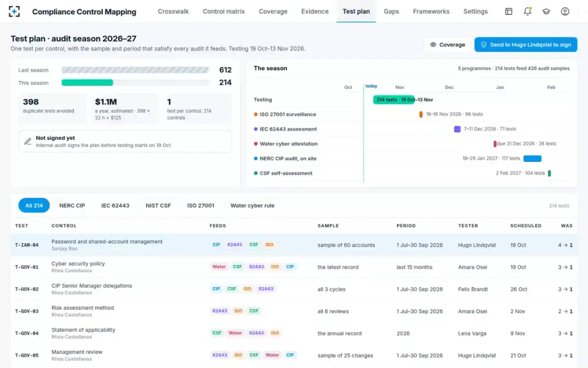Click the ISO 27001 surveillance timeline label

pos(288,114)
